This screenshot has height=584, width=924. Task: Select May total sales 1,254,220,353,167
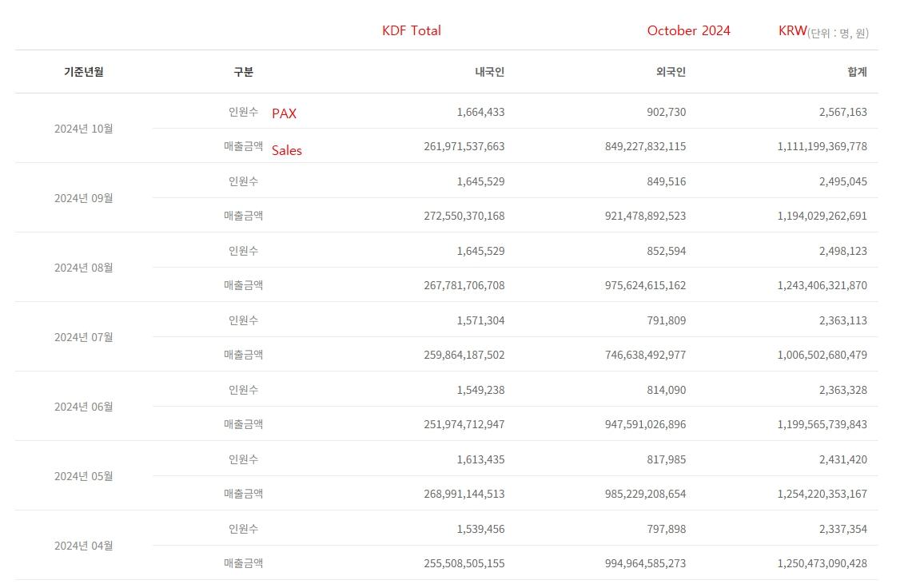(x=822, y=495)
